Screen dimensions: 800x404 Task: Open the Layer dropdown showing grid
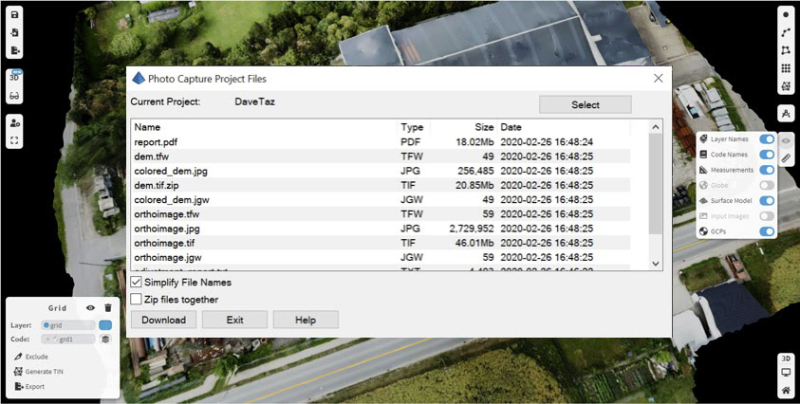67,325
